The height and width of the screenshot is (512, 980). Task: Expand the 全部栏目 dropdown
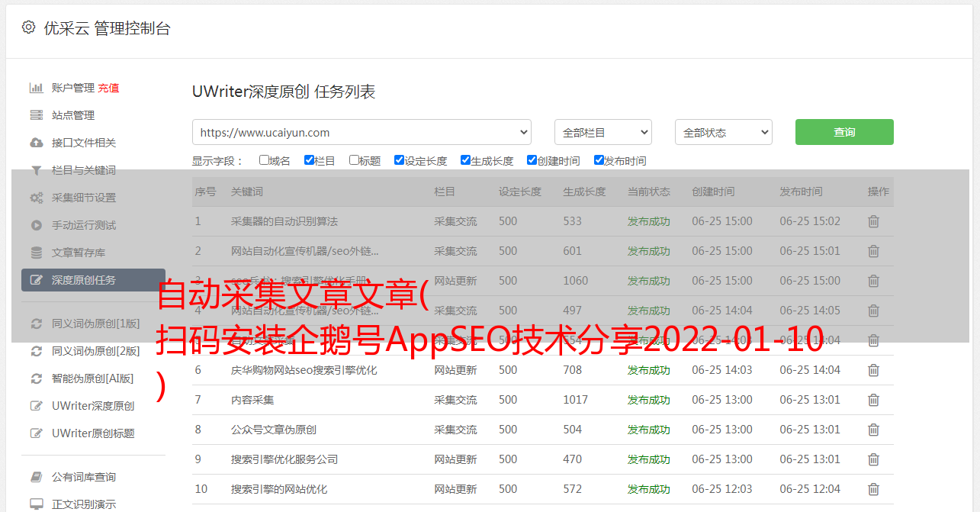[x=602, y=132]
